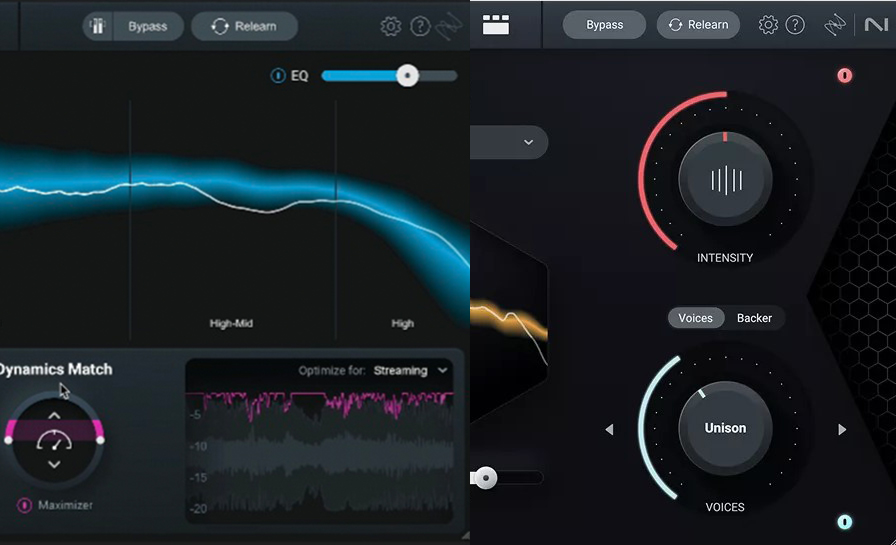Expand the dropdown chevron left of Intensity
This screenshot has width=896, height=545.
tap(529, 142)
